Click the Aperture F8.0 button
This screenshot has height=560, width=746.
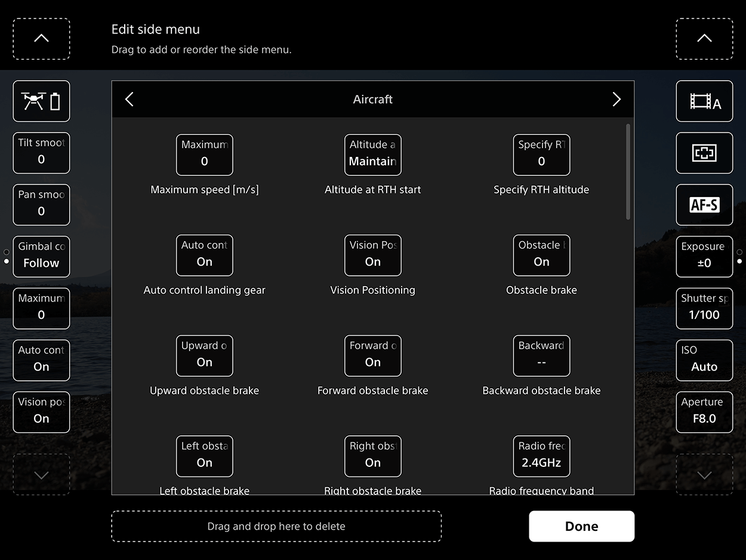704,412
